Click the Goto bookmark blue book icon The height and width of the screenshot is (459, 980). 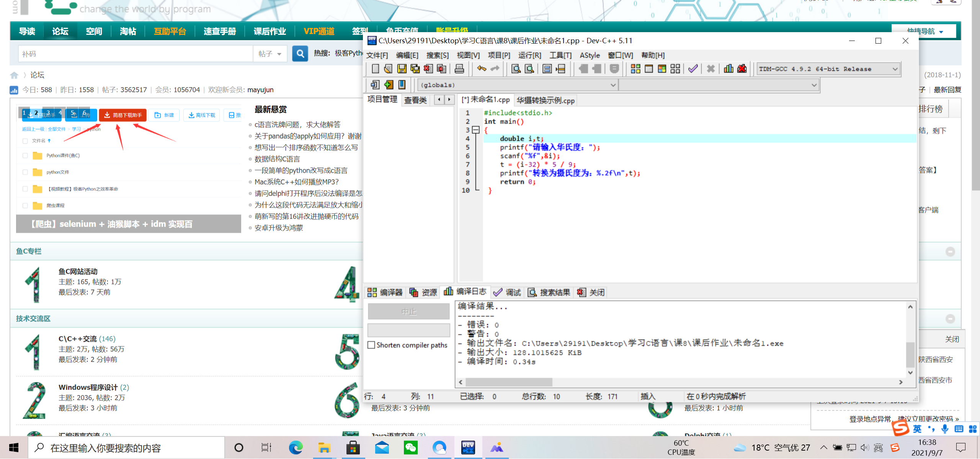point(402,85)
